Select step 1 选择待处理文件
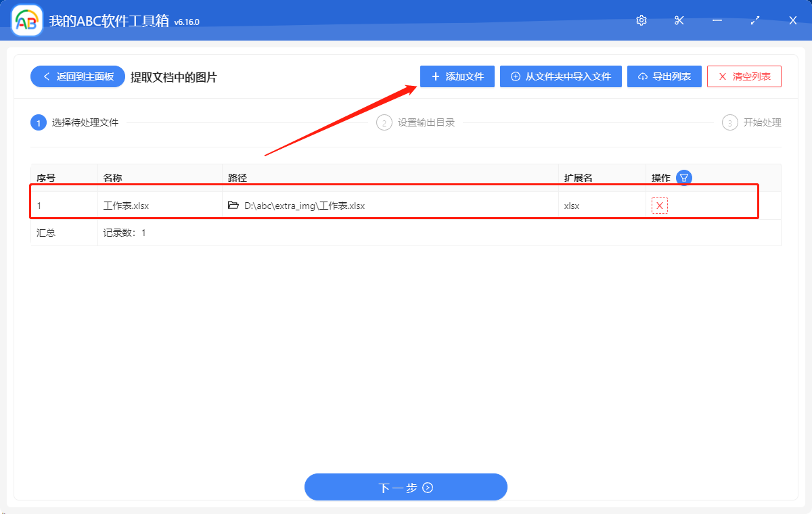 pyautogui.click(x=39, y=122)
